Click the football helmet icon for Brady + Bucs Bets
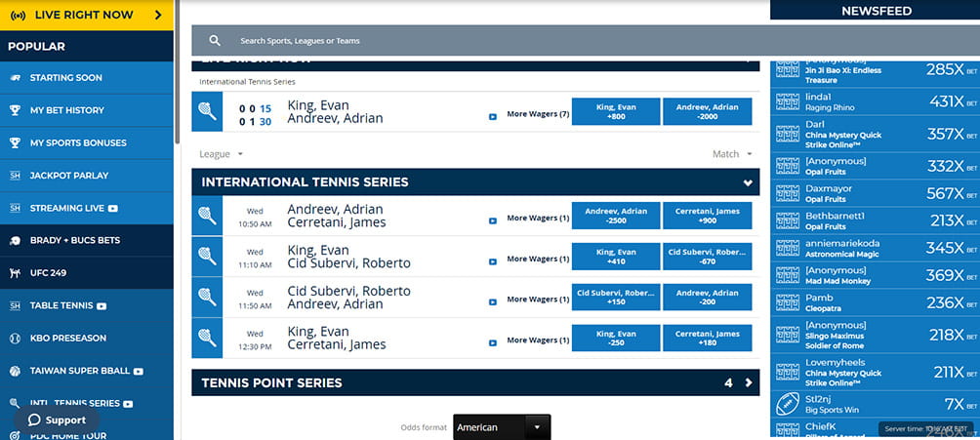Screen dimensions: 980x440 point(15,241)
